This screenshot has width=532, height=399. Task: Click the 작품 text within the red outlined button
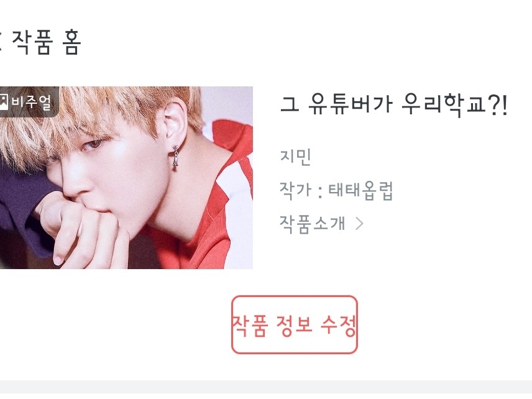click(x=250, y=325)
